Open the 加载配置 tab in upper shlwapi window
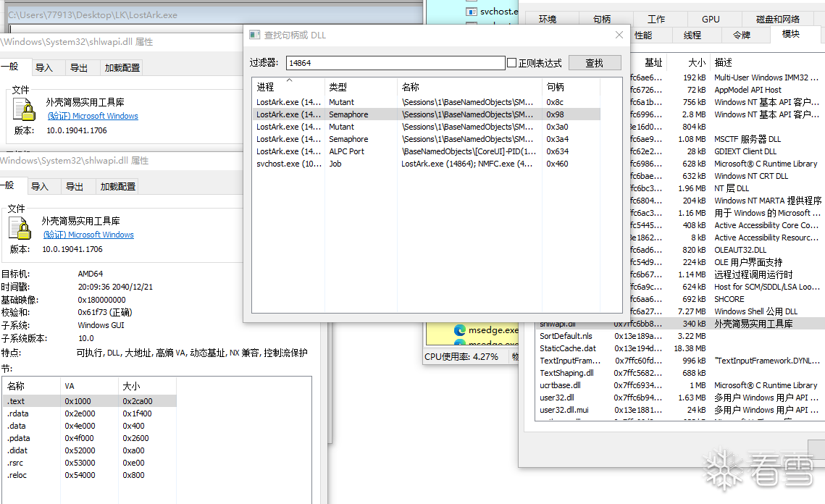Screen dimensions: 825x504 point(122,68)
